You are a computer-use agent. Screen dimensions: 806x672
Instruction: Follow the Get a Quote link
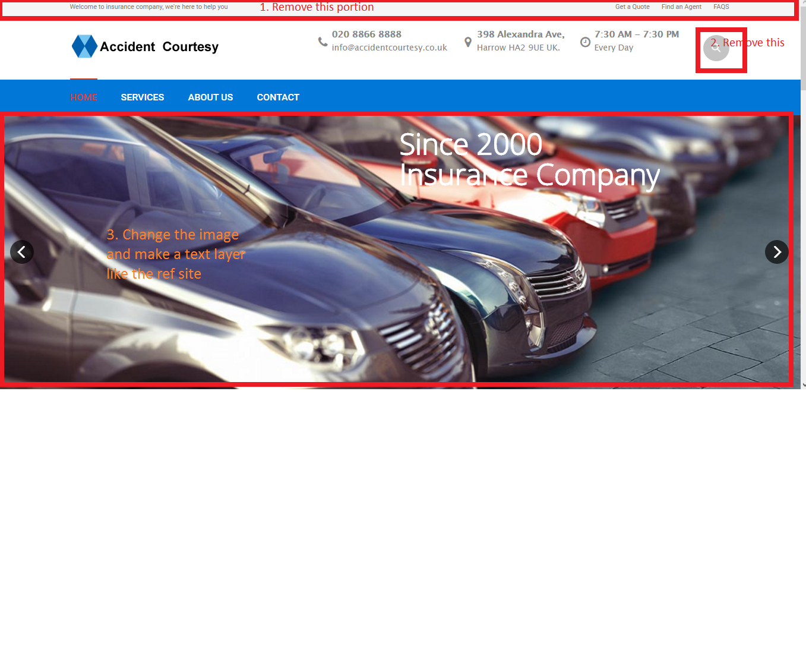click(632, 7)
